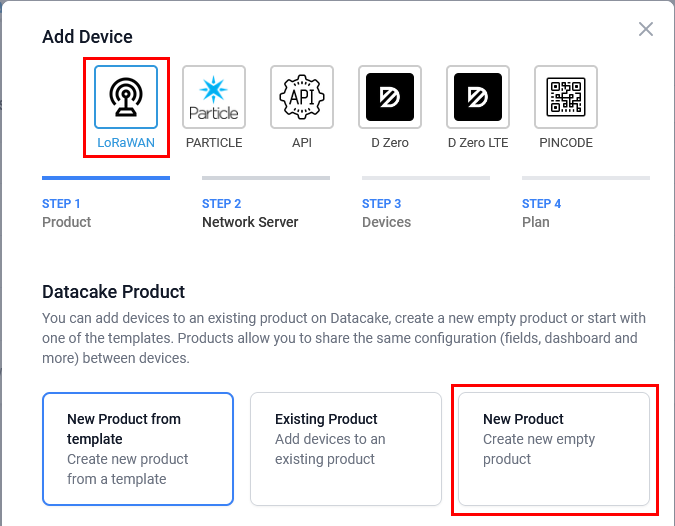Click the API label under icon
The image size is (675, 526).
302,143
